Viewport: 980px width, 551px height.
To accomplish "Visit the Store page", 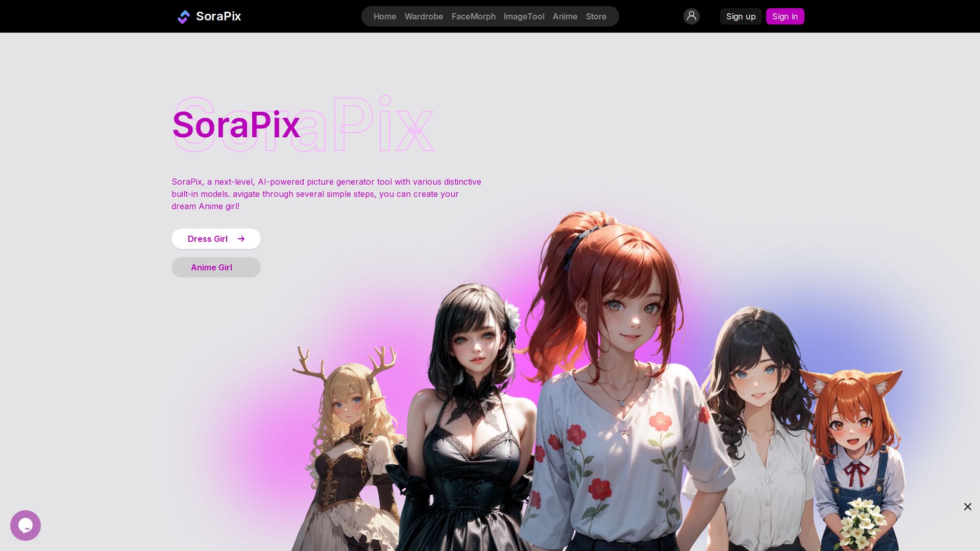I will coord(596,16).
